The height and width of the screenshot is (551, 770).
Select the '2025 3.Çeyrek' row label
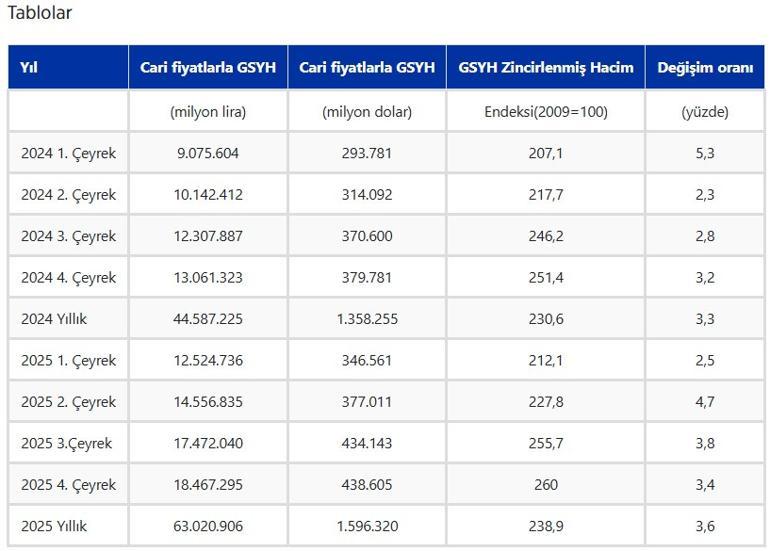pos(67,443)
